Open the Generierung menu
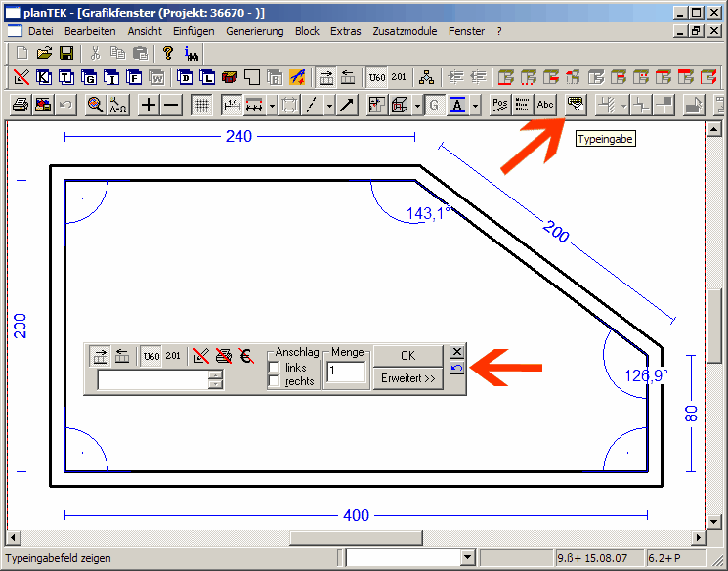 pyautogui.click(x=254, y=31)
